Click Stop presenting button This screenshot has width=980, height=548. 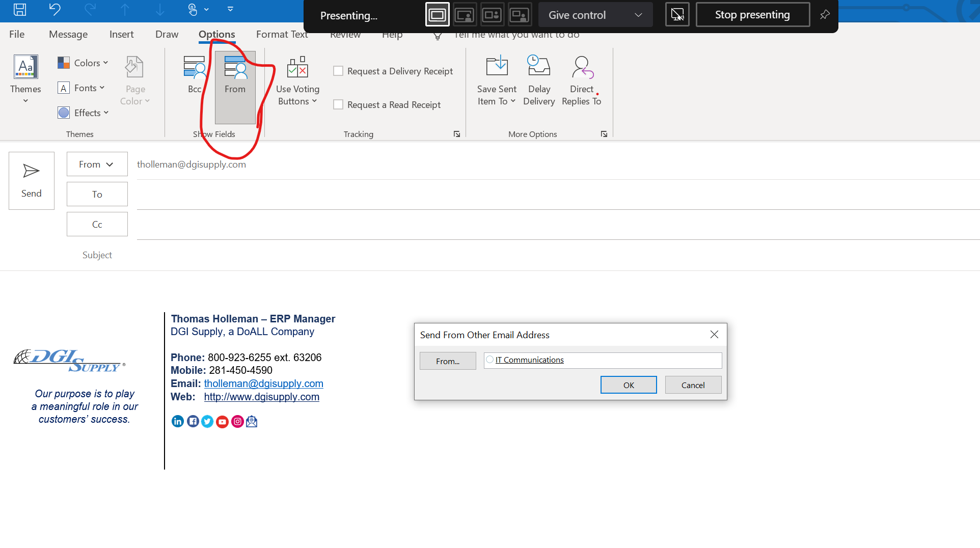[x=752, y=15]
